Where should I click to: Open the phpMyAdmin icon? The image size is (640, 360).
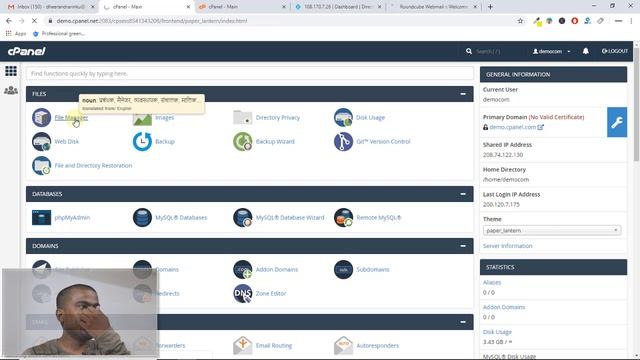[x=41, y=218]
